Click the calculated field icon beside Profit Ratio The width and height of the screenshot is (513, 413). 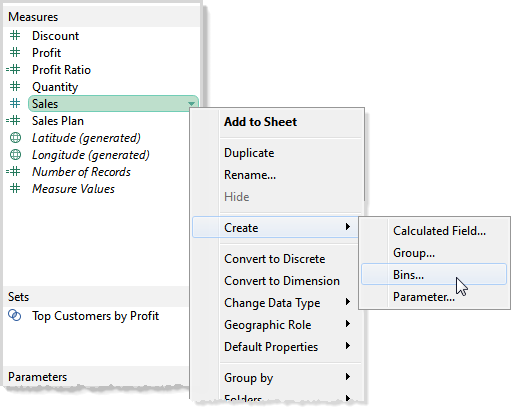click(x=13, y=69)
